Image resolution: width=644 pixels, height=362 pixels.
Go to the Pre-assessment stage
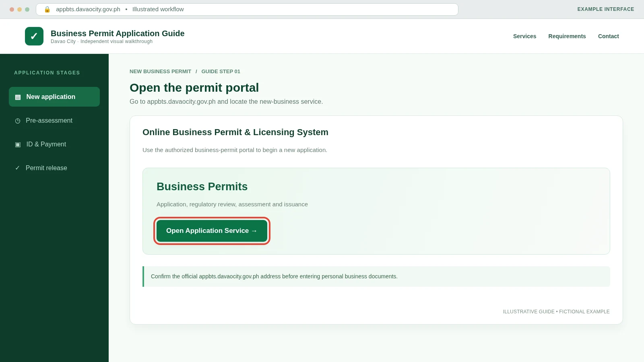click(x=54, y=121)
